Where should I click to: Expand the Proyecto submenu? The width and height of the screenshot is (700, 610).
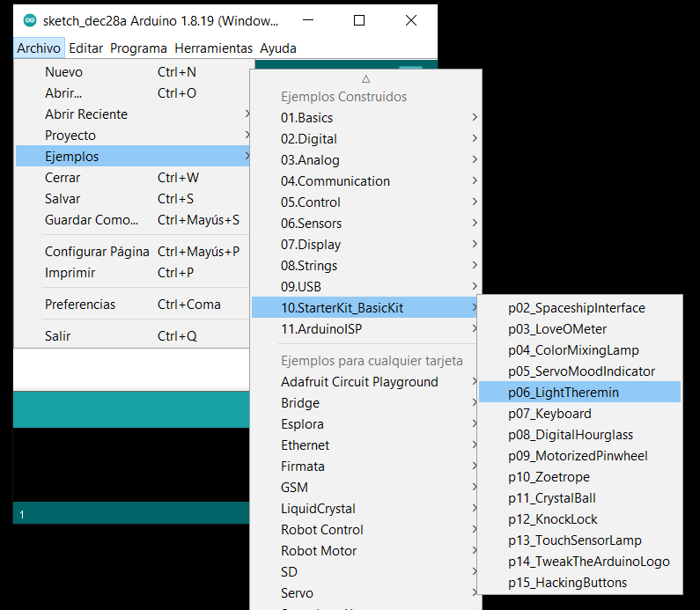coord(132,136)
